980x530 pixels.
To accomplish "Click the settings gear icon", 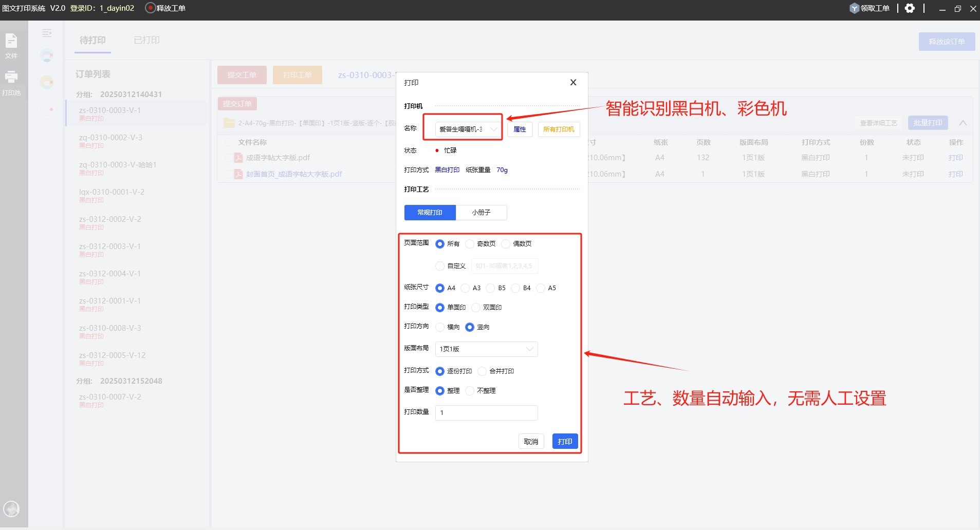I will click(x=910, y=8).
